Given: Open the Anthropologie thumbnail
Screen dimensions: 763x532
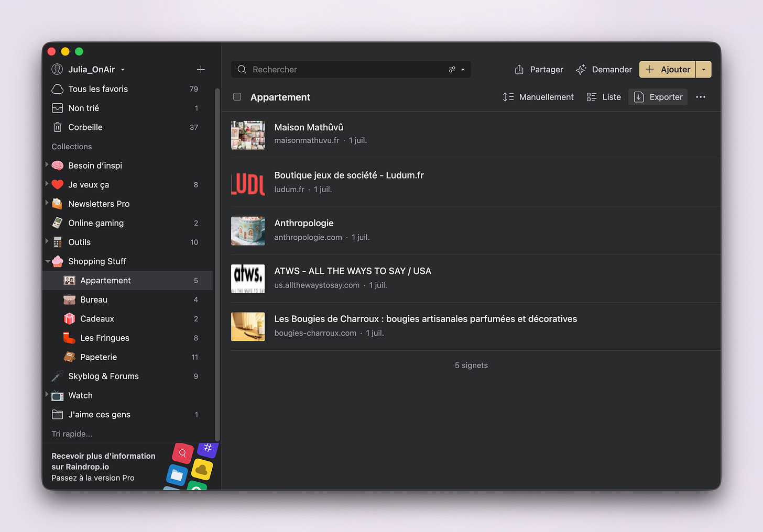Looking at the screenshot, I should click(248, 231).
